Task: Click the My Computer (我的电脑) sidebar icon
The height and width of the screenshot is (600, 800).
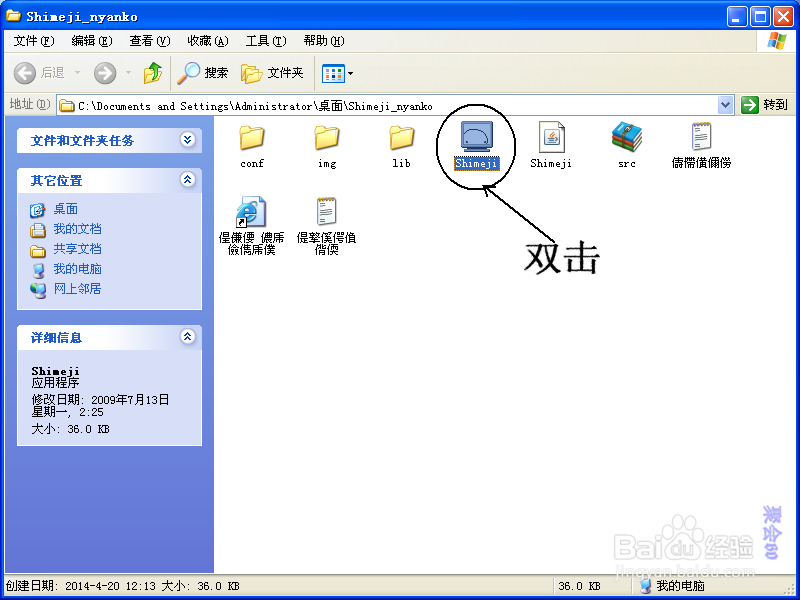Action: pos(38,270)
